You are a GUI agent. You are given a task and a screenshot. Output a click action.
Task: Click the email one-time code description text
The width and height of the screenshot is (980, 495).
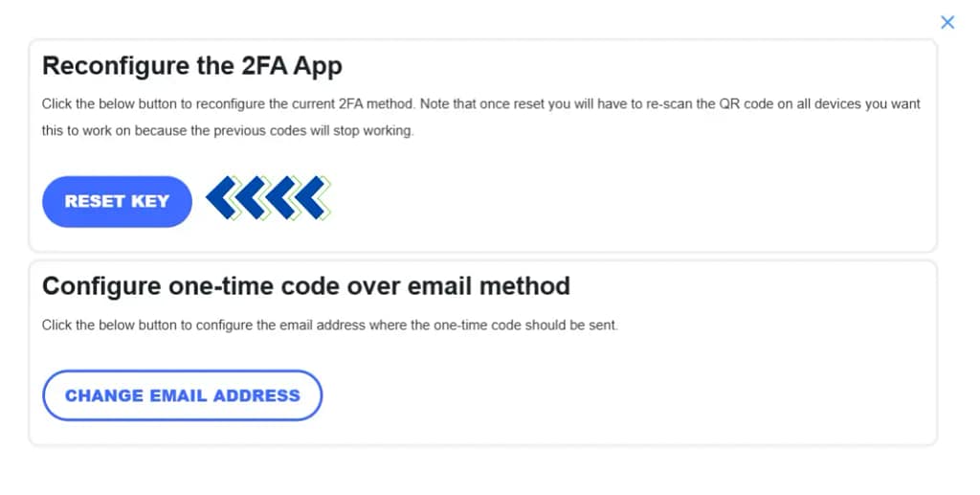(330, 326)
